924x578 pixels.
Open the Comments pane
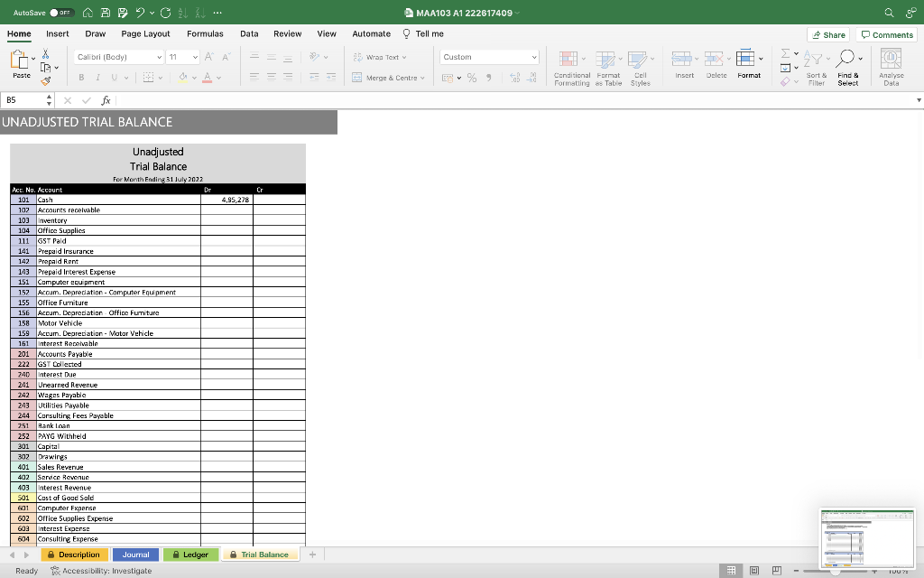point(886,35)
